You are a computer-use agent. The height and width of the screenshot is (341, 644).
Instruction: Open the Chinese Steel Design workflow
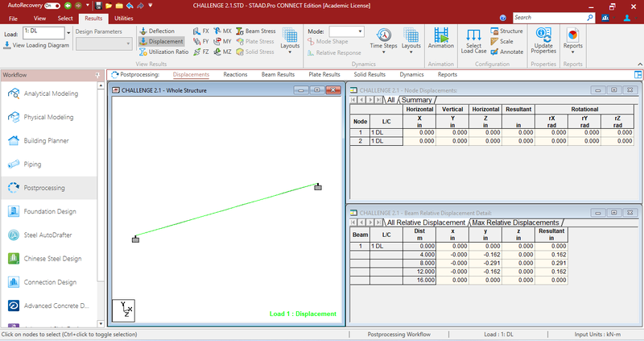[48, 259]
